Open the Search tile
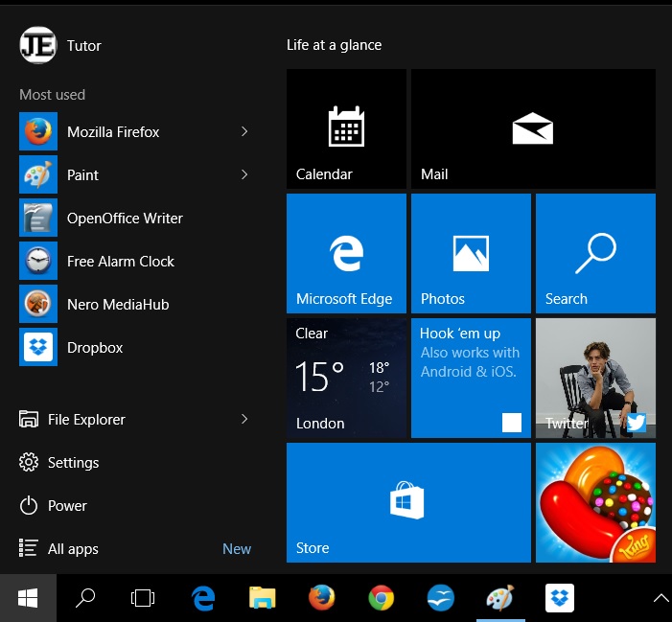The image size is (672, 622). click(595, 253)
